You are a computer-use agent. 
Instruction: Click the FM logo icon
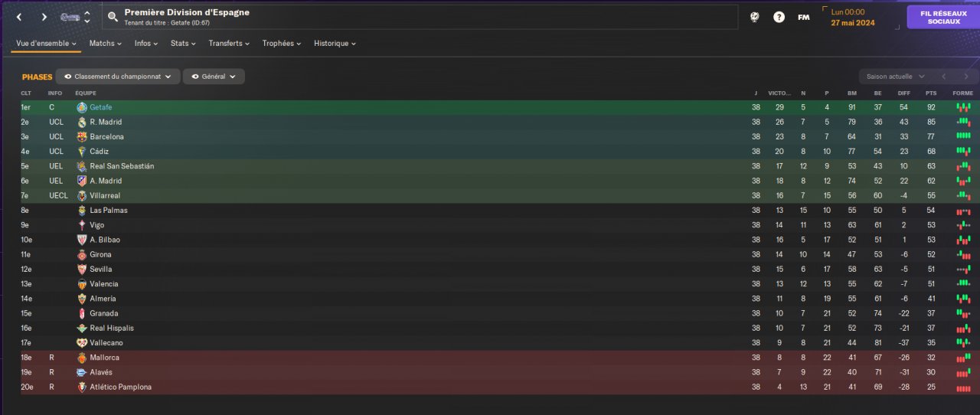click(x=803, y=17)
